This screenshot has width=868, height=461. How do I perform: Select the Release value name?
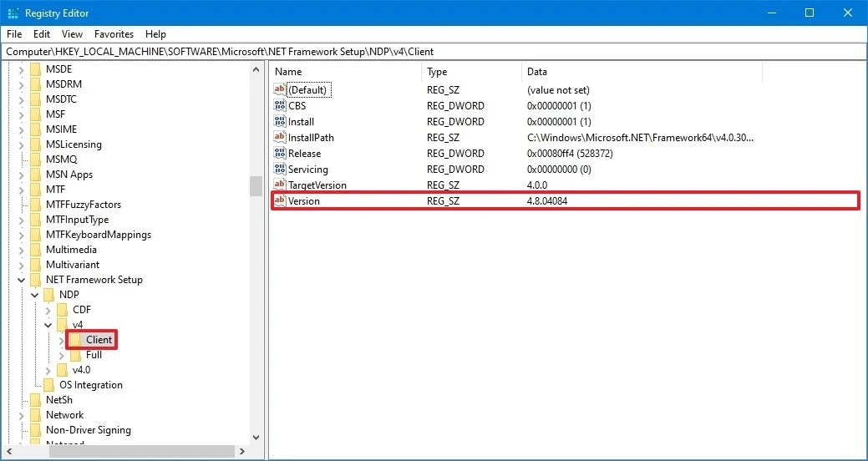[304, 154]
